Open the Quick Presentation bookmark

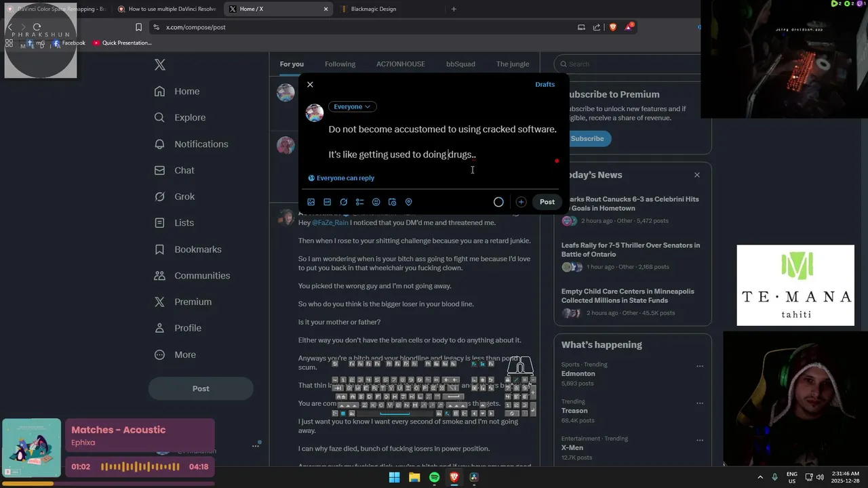tap(122, 43)
